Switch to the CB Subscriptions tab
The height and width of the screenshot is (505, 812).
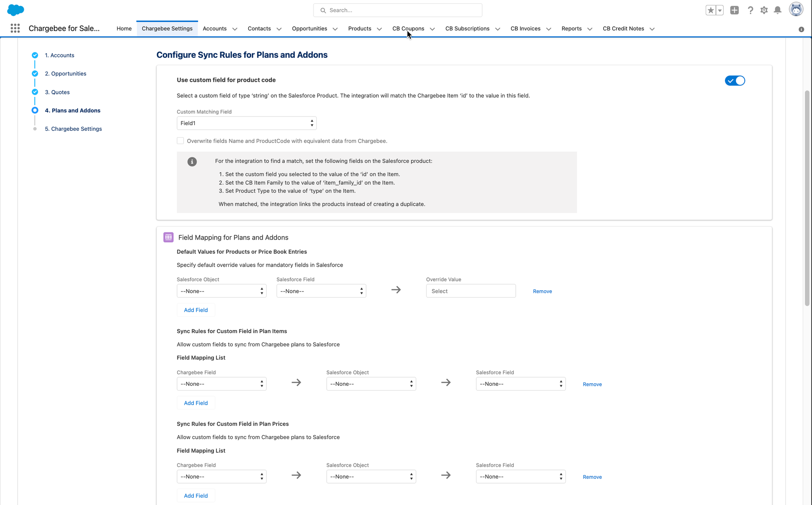(467, 29)
